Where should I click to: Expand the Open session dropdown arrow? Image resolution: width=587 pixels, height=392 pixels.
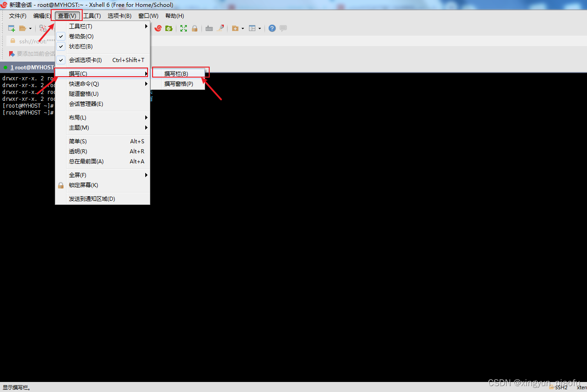point(30,28)
